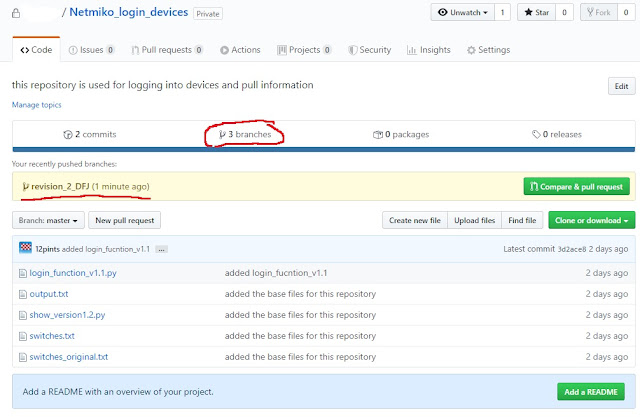Open the 0 packages link

[x=401, y=134]
